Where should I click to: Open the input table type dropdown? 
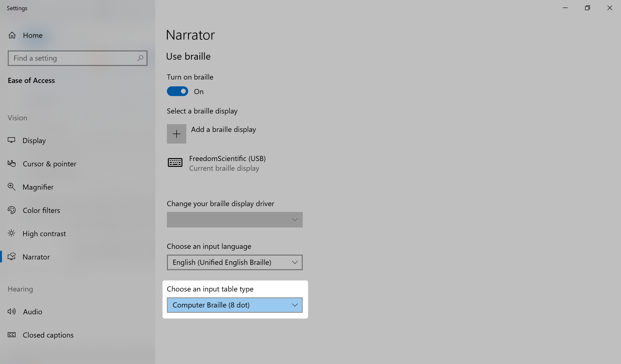click(x=234, y=305)
